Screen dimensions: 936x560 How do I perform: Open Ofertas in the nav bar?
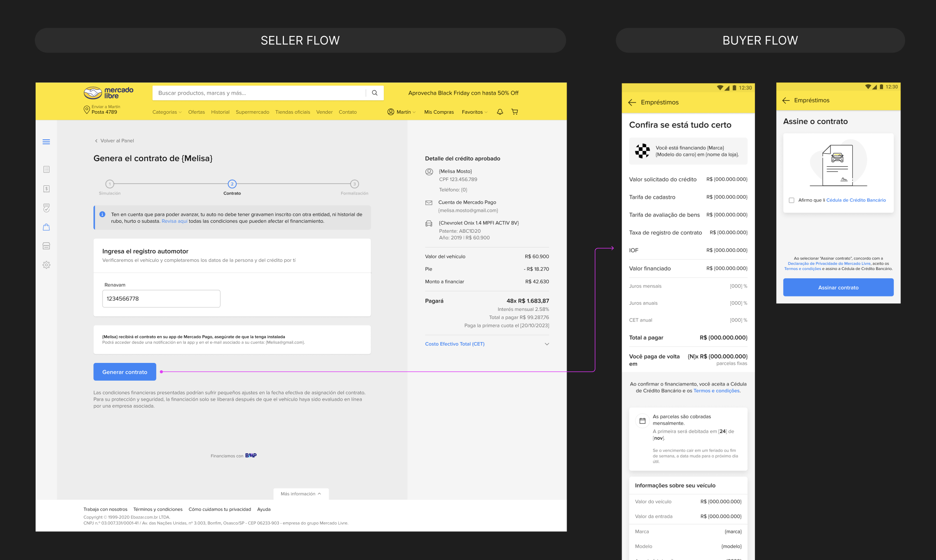point(196,112)
